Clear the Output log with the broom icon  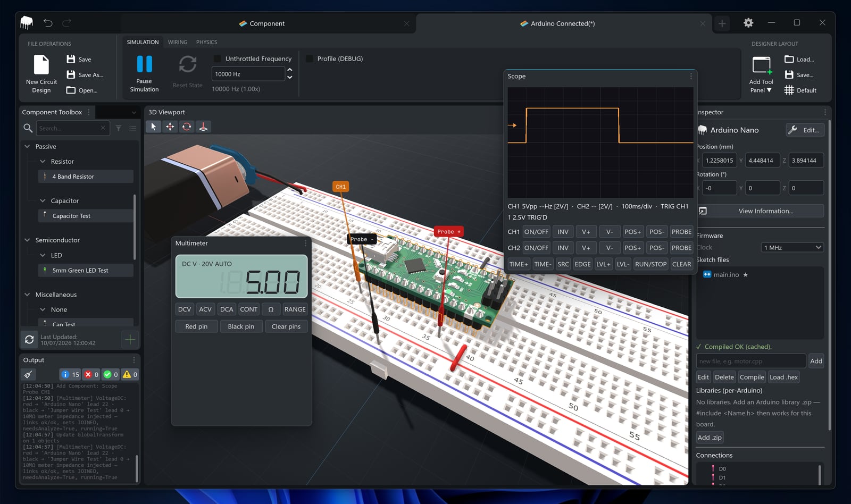pos(28,374)
